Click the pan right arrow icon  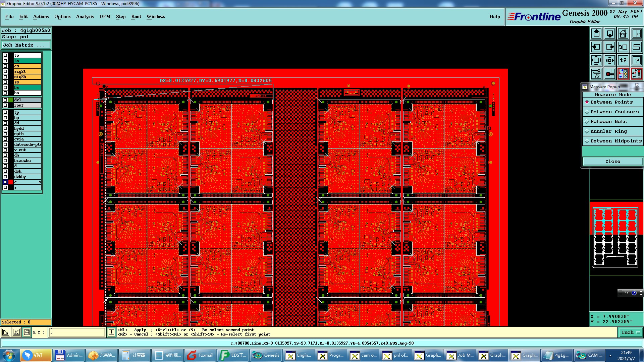[610, 47]
